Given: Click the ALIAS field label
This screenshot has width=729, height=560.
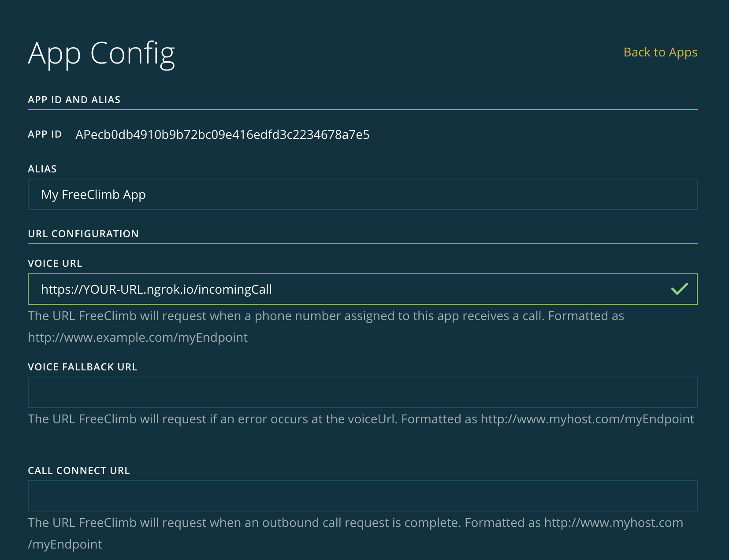Looking at the screenshot, I should click(x=42, y=169).
